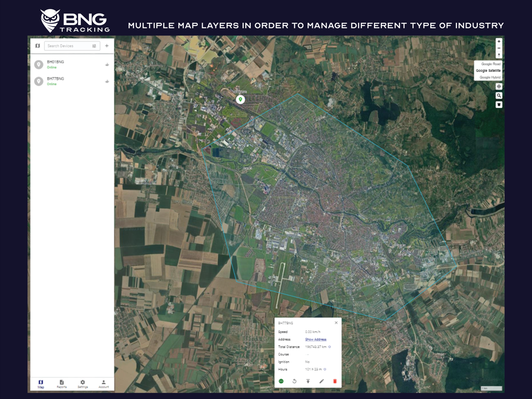
Task: Select the BH01BNG device row
Action: pos(72,64)
